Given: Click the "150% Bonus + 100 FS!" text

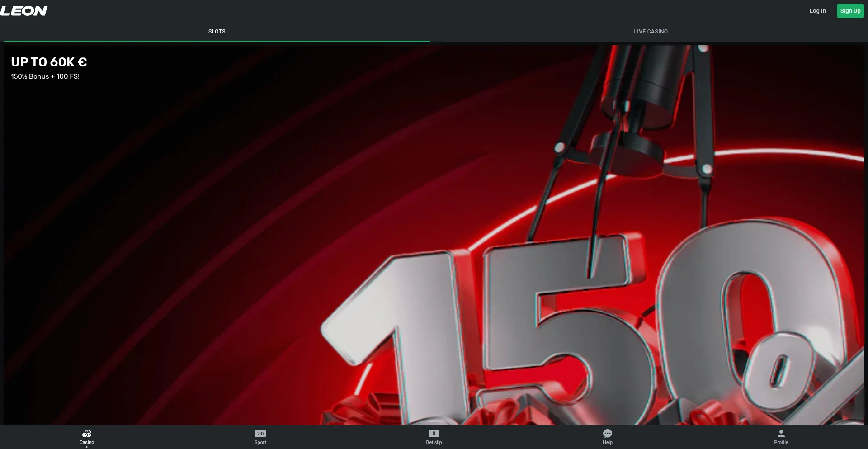Looking at the screenshot, I should (45, 76).
